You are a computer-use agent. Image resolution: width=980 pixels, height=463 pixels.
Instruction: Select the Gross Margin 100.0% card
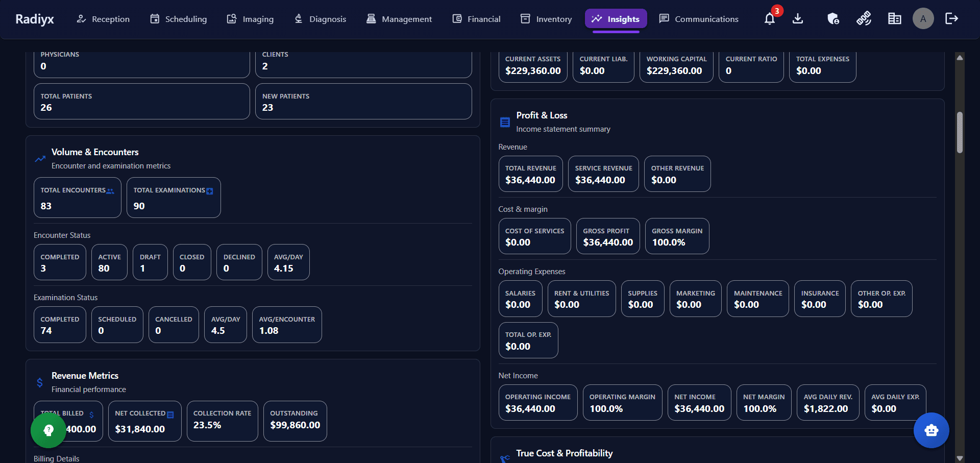click(677, 236)
